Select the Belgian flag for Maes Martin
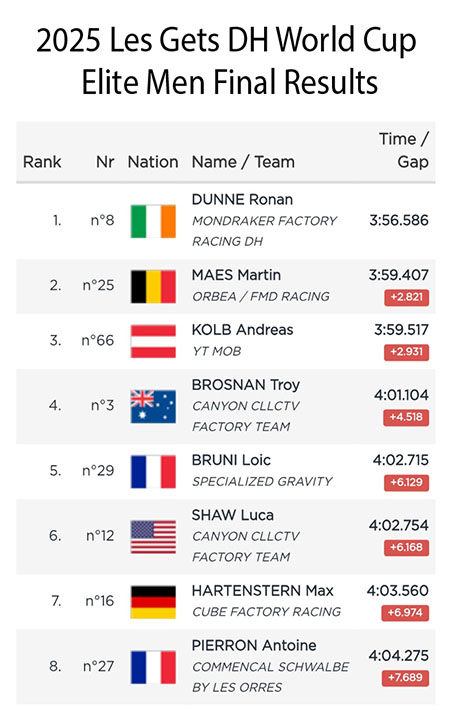The width and height of the screenshot is (450, 710). [153, 286]
